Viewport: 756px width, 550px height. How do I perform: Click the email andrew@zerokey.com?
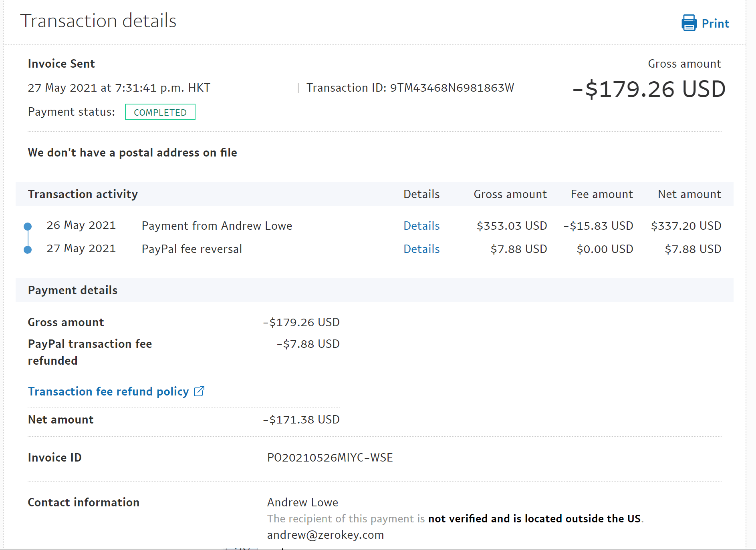click(325, 535)
